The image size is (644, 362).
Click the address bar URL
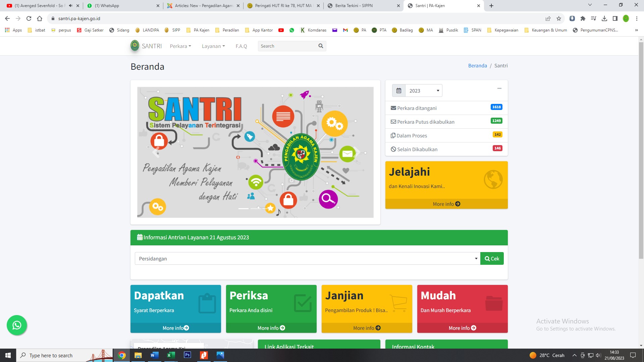tap(79, 18)
